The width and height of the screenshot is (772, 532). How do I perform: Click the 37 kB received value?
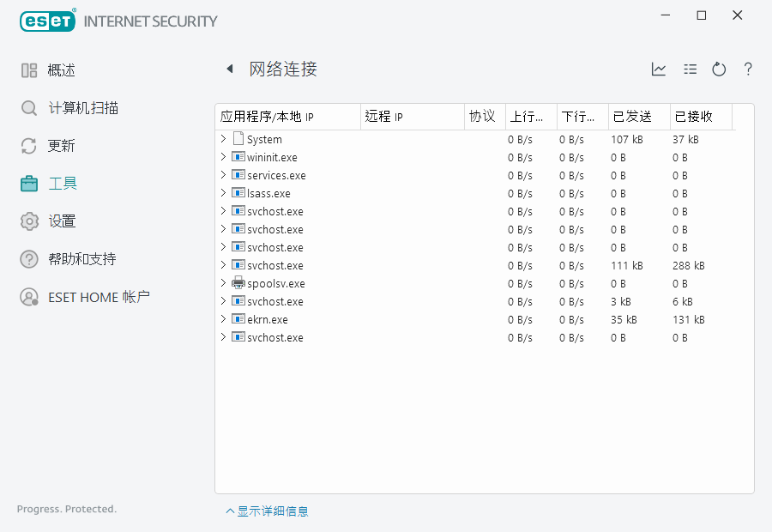[685, 139]
